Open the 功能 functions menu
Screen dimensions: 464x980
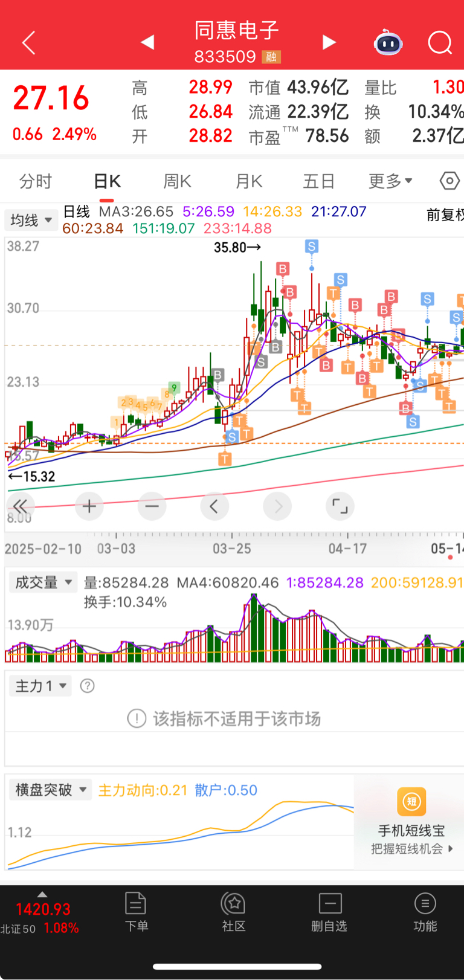[x=425, y=912]
